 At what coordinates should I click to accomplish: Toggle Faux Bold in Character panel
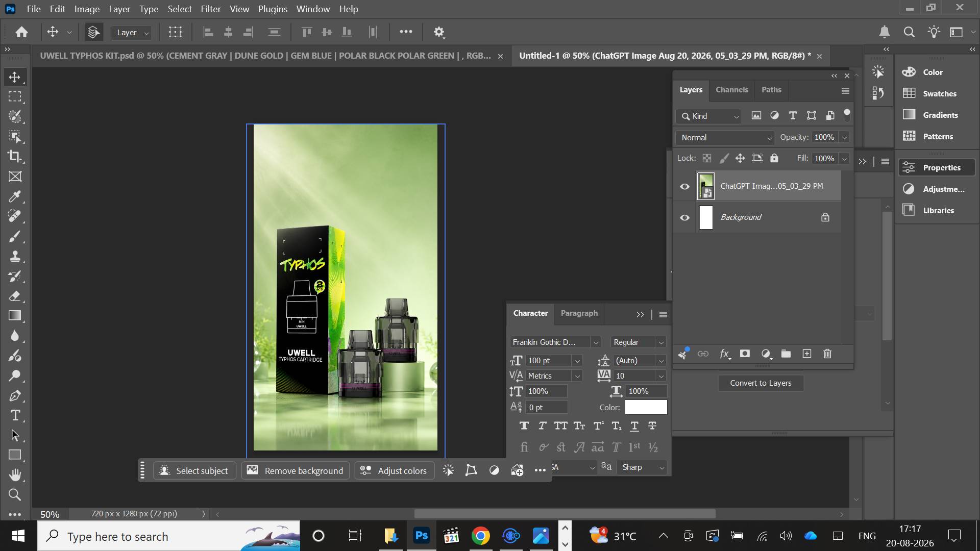524,425
